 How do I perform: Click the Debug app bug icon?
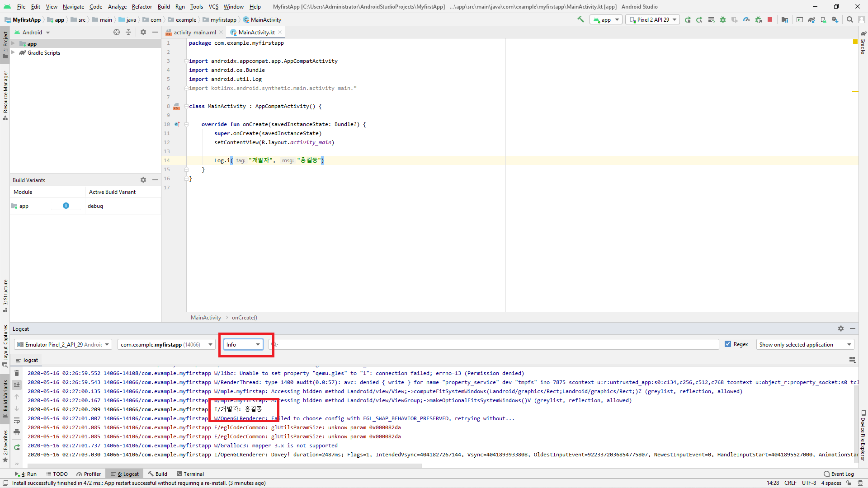tap(723, 19)
